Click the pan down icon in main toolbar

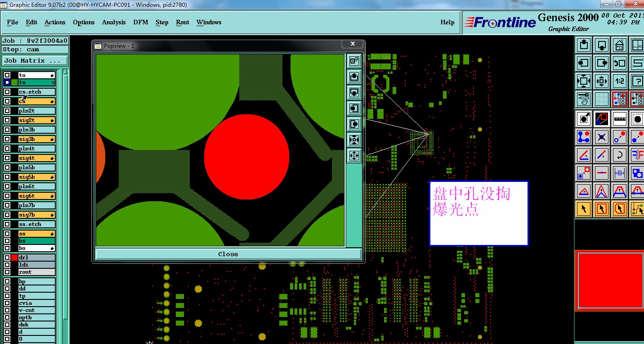click(602, 45)
